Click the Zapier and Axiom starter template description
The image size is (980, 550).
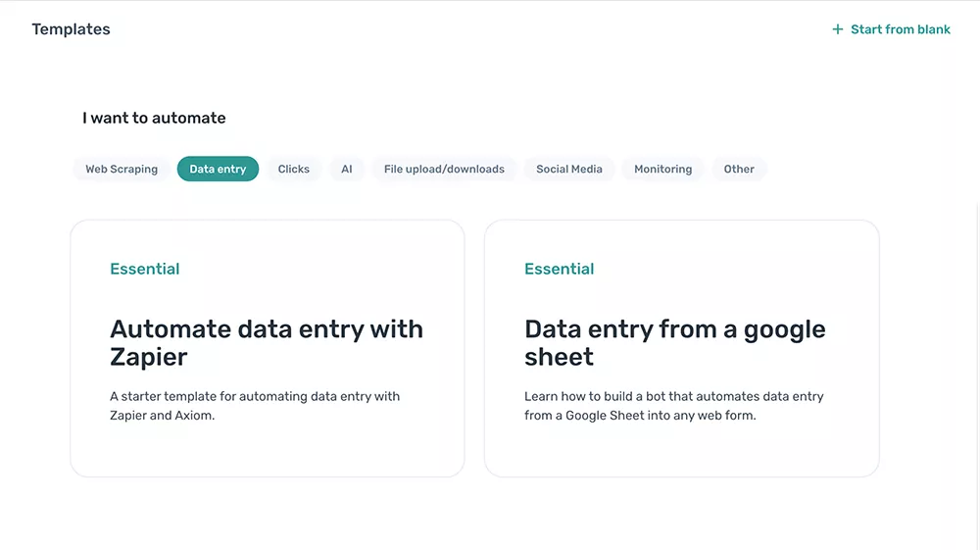pyautogui.click(x=255, y=406)
